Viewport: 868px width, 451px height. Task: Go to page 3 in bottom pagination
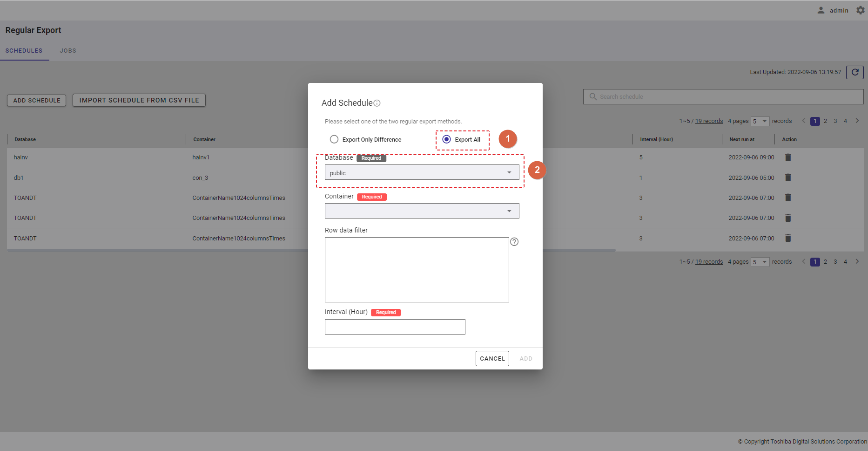835,262
